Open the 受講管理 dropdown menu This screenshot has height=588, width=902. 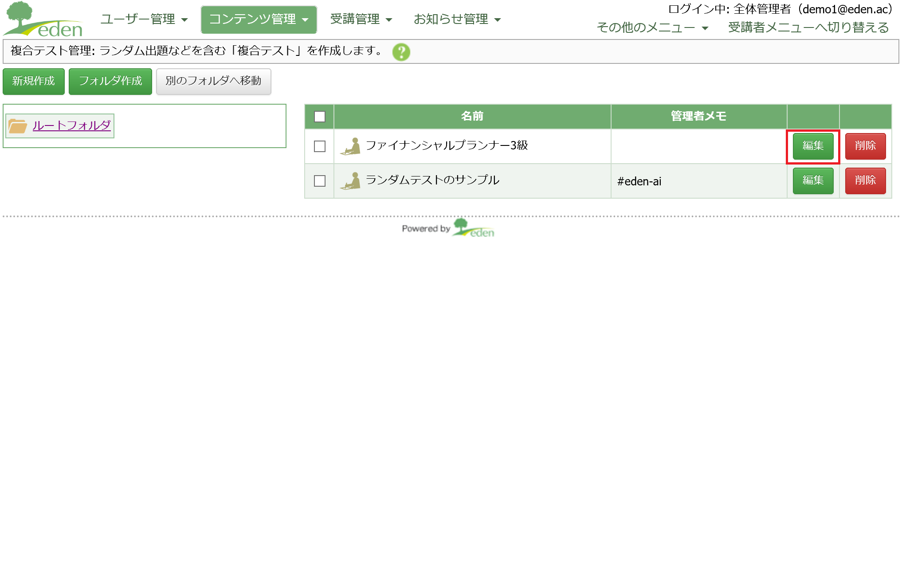point(361,19)
